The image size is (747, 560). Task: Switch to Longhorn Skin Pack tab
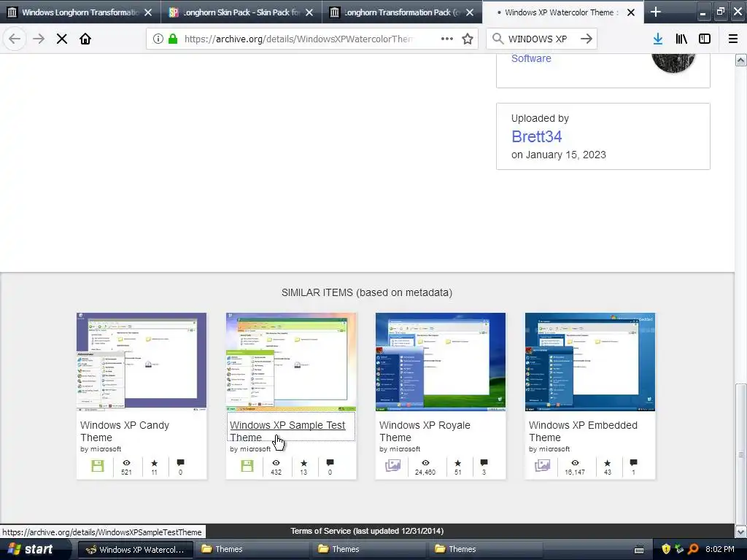point(241,12)
